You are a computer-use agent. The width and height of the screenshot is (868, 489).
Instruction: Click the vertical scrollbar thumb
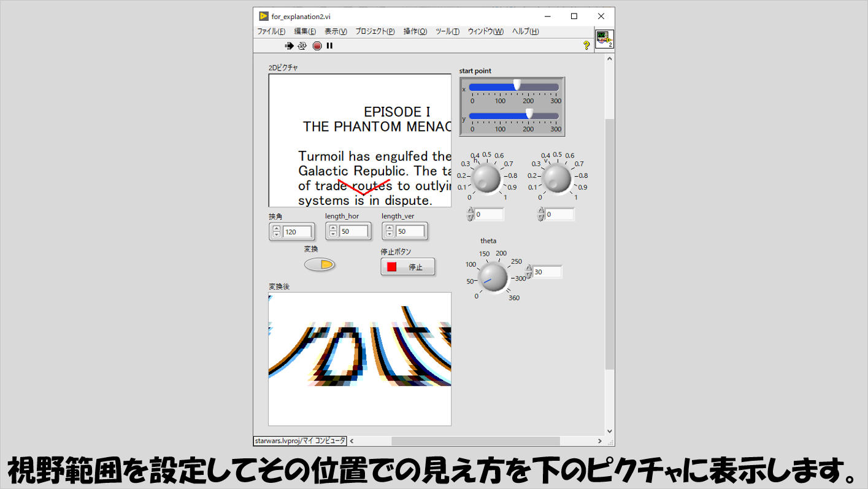pyautogui.click(x=610, y=244)
